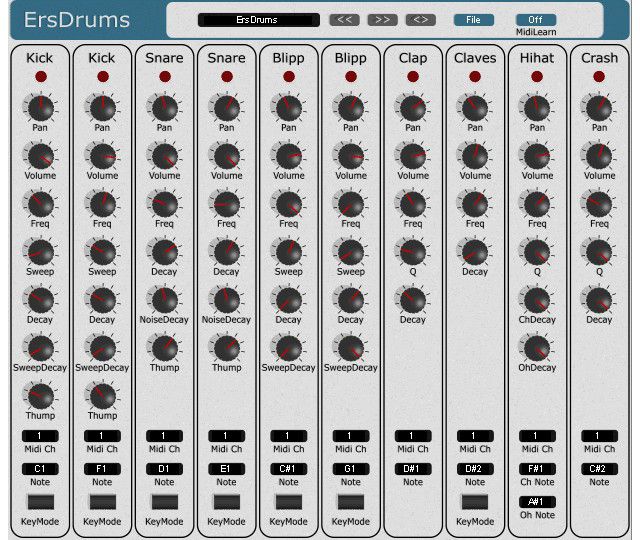The height and width of the screenshot is (540, 640).
Task: Click Crash Midi Ch field
Action: (x=599, y=436)
